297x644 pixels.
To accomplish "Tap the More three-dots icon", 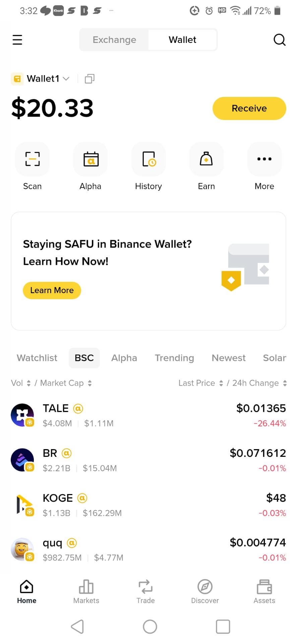I will 264,159.
